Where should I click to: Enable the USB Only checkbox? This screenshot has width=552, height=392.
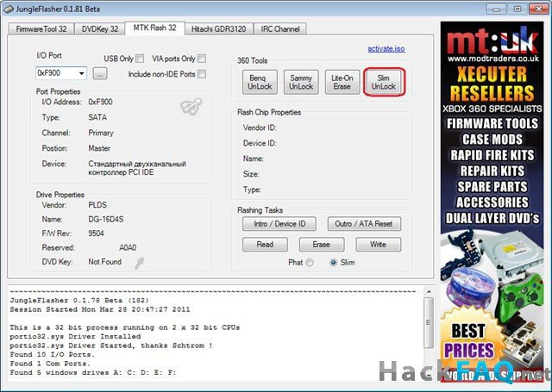coord(140,59)
